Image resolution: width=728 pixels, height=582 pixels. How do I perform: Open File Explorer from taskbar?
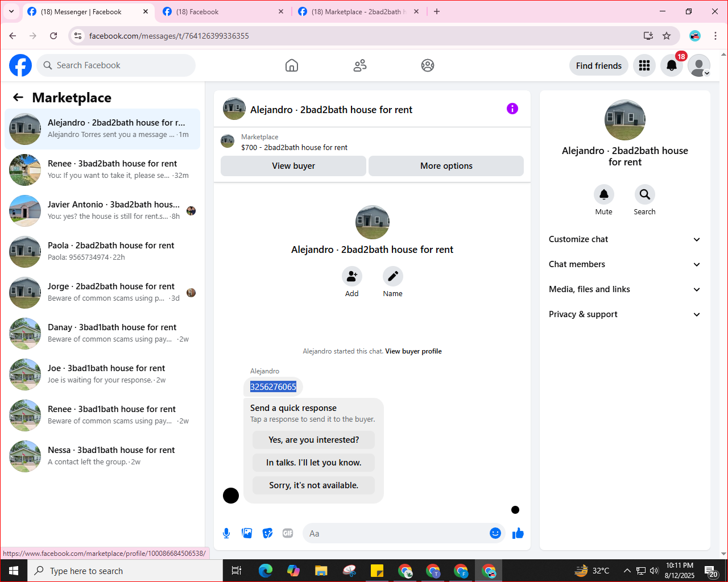point(321,571)
